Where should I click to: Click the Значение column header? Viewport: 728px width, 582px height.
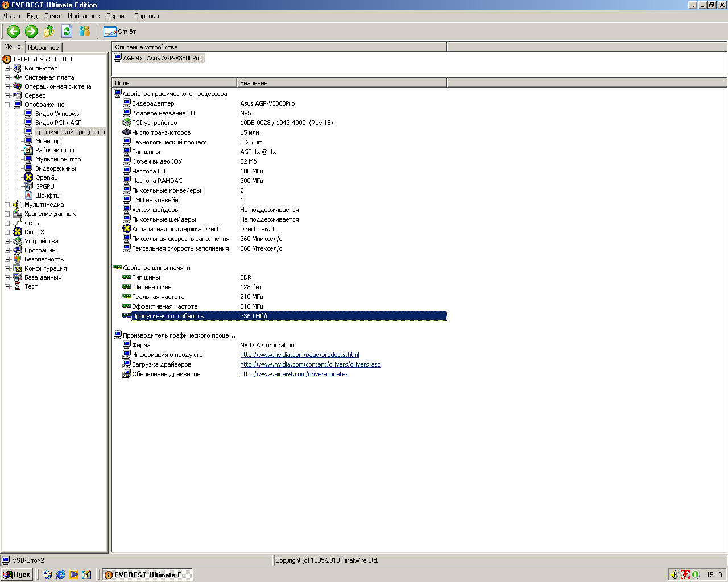(x=342, y=83)
